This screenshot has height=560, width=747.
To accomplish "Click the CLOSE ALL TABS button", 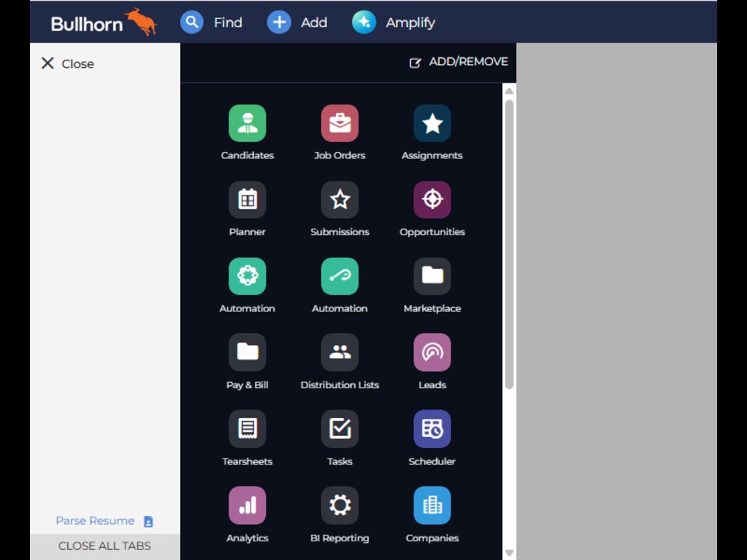I will (105, 546).
